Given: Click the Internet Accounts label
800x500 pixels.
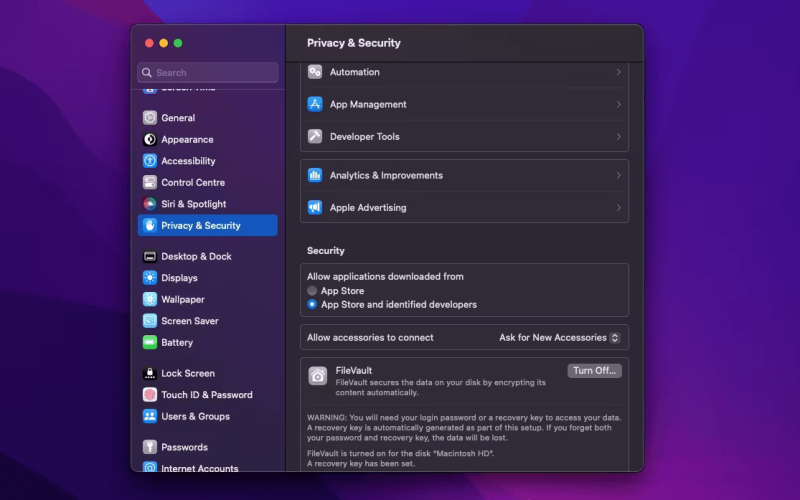Looking at the screenshot, I should [x=199, y=468].
